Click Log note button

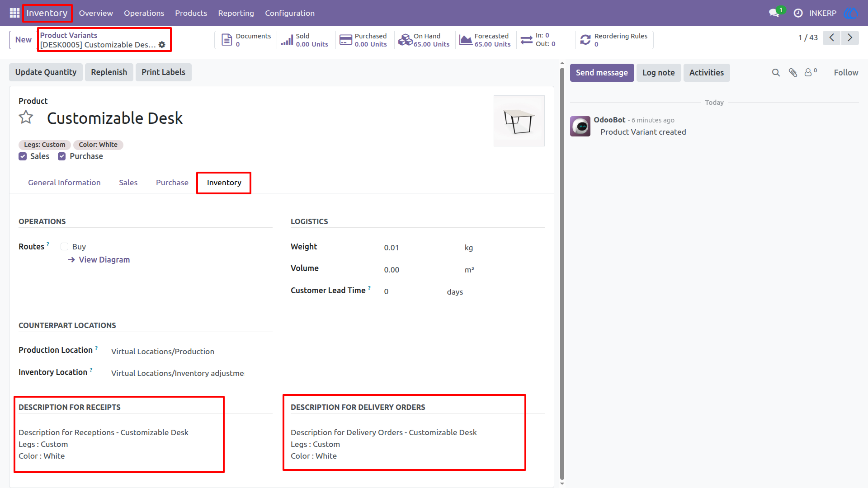(658, 73)
